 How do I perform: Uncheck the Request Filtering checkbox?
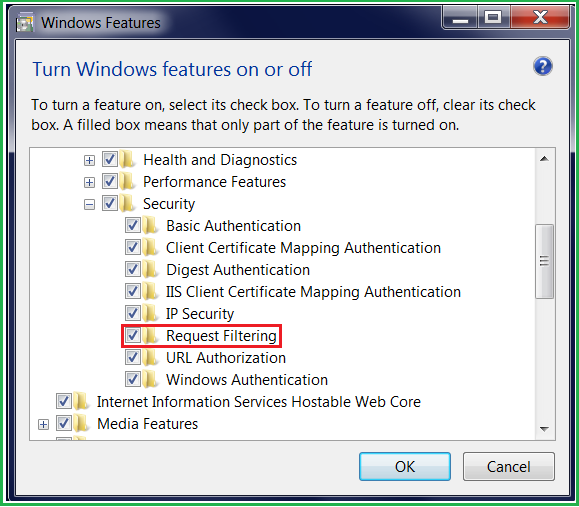[x=133, y=335]
